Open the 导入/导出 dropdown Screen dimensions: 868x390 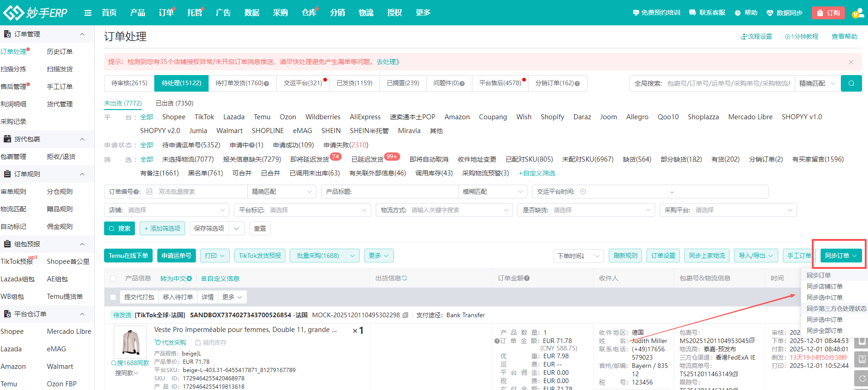pyautogui.click(x=756, y=256)
